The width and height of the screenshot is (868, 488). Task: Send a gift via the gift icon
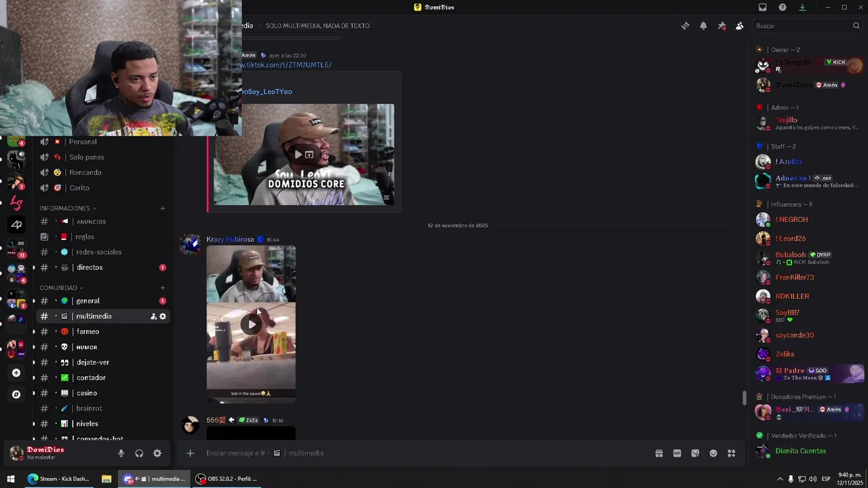coord(658,453)
